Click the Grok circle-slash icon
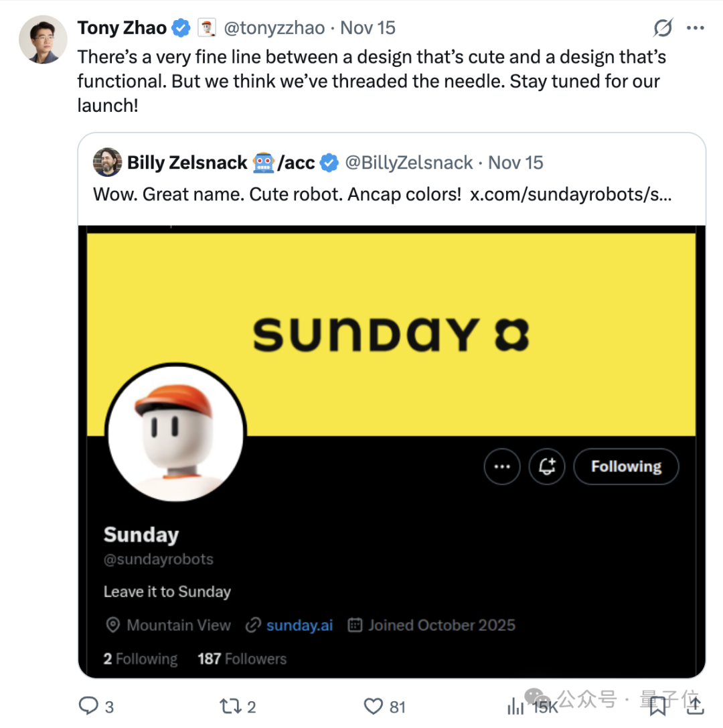 click(x=663, y=28)
